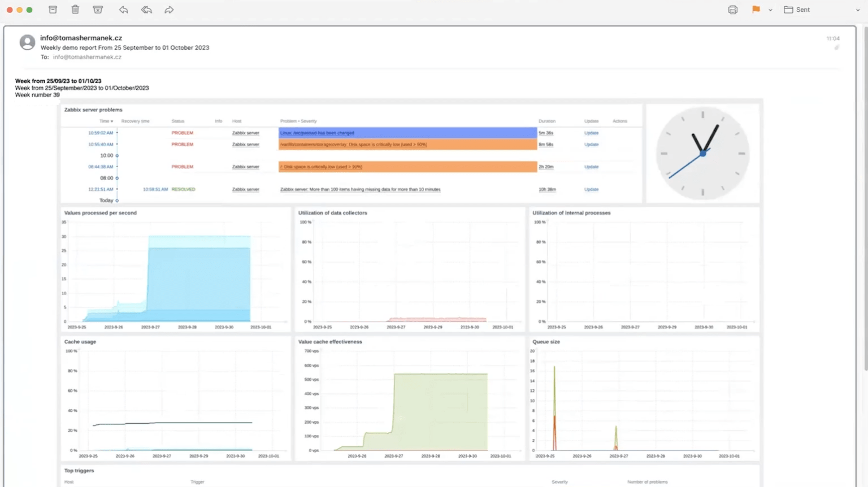Click Update for the Linux password changed problem

tap(591, 133)
